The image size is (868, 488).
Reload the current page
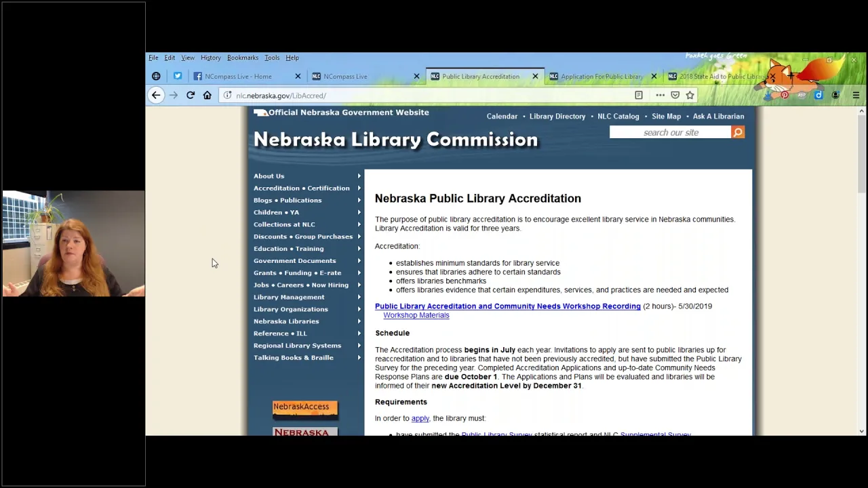(191, 96)
